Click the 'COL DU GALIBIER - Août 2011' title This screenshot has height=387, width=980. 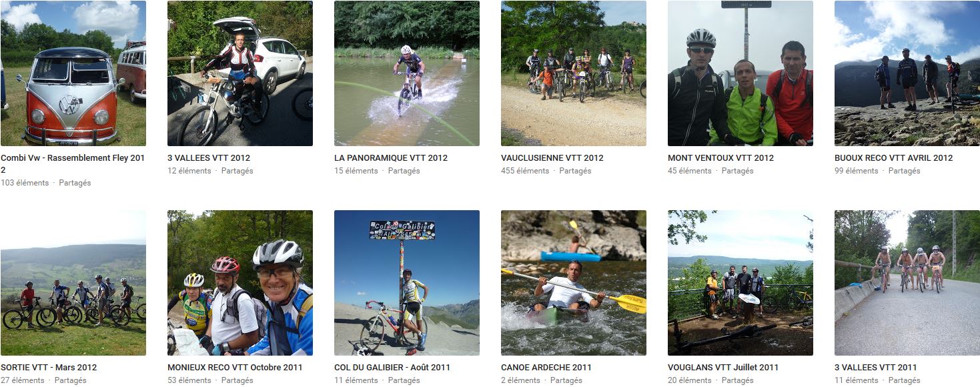392,368
